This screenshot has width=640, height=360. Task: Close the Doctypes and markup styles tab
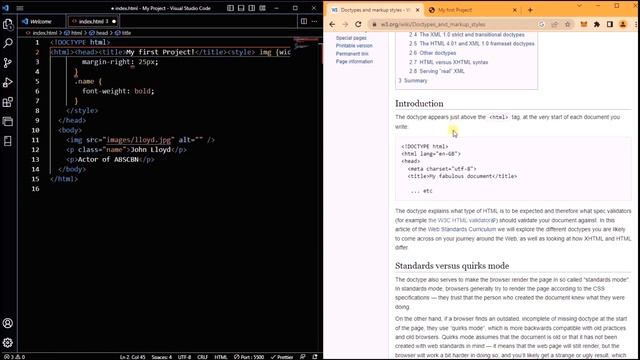pyautogui.click(x=418, y=10)
